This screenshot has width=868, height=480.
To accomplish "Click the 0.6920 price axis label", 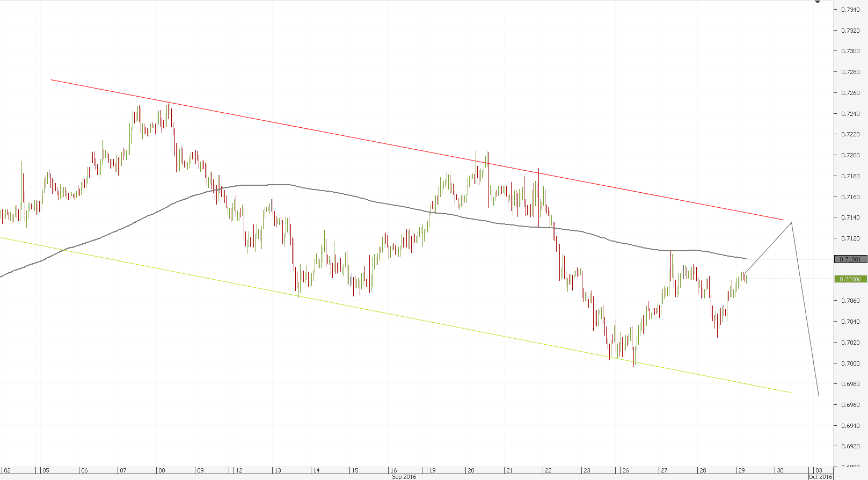I will 850,446.
